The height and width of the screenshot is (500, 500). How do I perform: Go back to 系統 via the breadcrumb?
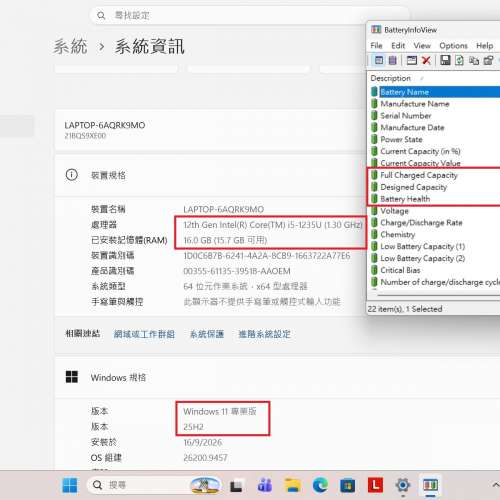70,46
